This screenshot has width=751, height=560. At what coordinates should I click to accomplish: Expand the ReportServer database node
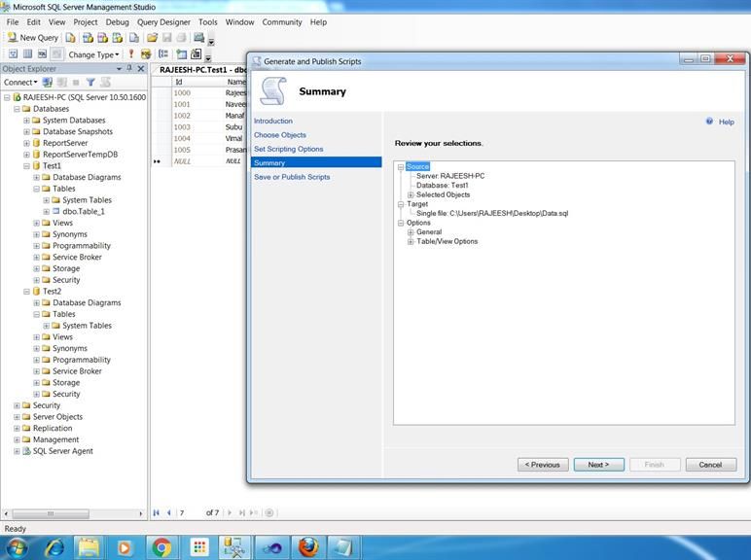tap(26, 143)
